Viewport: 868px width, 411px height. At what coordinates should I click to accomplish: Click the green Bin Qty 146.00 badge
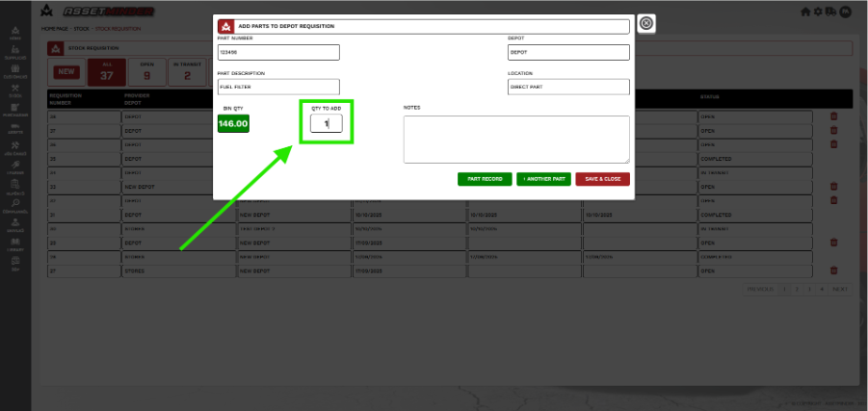click(233, 123)
